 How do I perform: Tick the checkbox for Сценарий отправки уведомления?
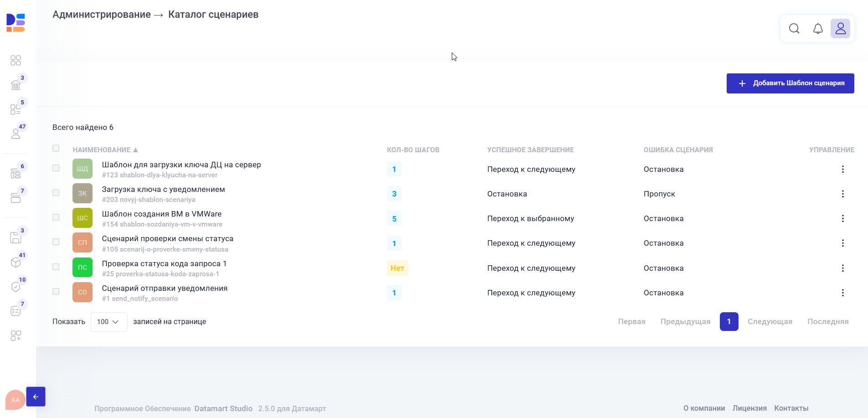(x=56, y=292)
